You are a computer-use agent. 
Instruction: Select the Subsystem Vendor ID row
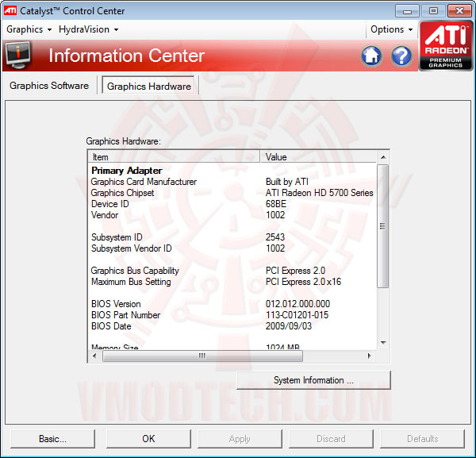[x=232, y=248]
